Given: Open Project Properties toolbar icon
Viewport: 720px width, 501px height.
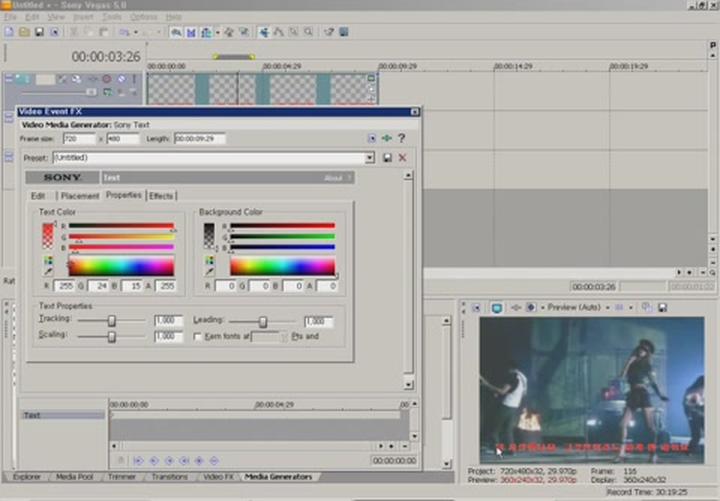Looking at the screenshot, I should coord(55,32).
